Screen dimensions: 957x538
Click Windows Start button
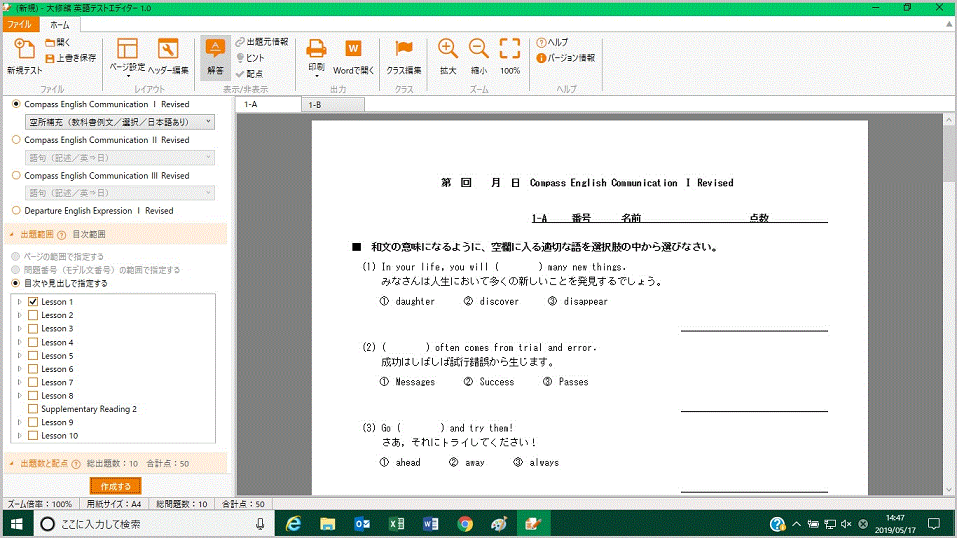click(x=17, y=524)
